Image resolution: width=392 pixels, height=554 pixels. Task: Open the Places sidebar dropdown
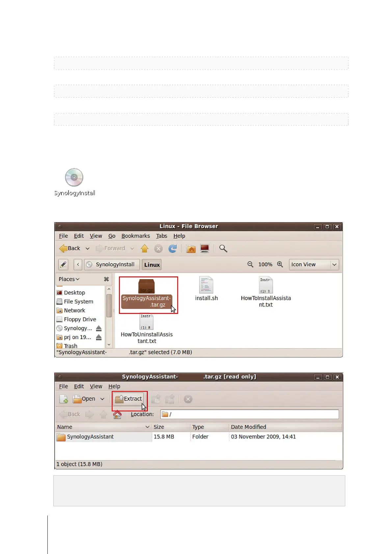pyautogui.click(x=69, y=279)
